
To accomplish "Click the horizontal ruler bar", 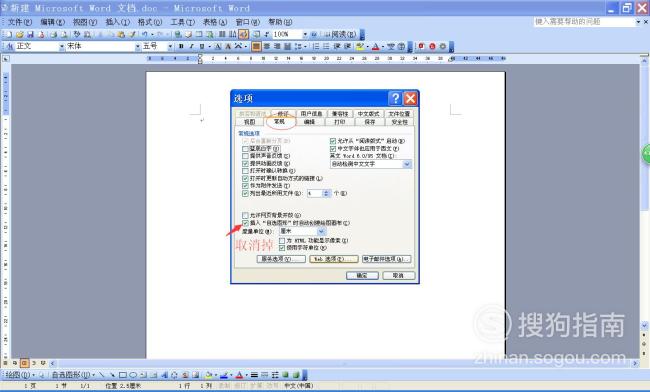I will pyautogui.click(x=327, y=59).
